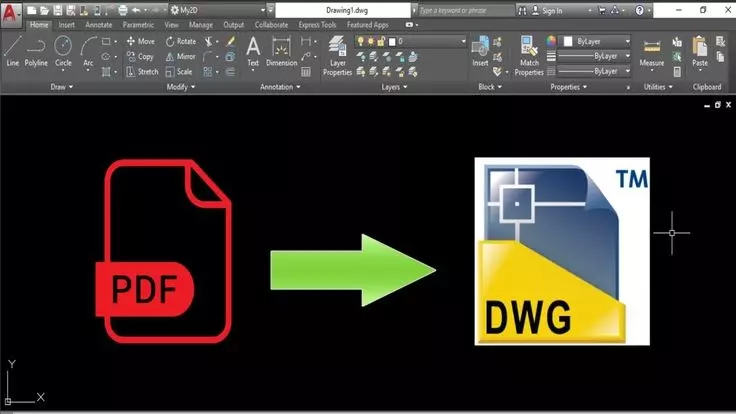Image resolution: width=736 pixels, height=414 pixels.
Task: Select the Arc tool
Action: pos(88,52)
